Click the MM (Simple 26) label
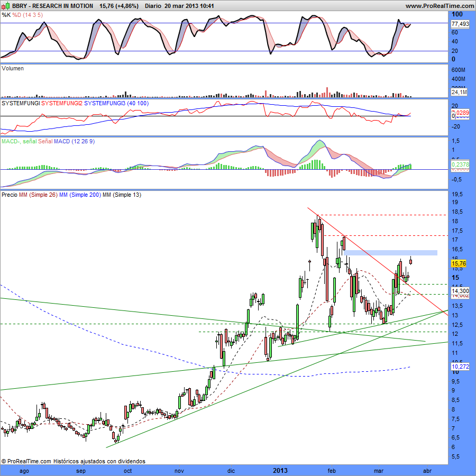Image resolution: width=476 pixels, height=476 pixels. click(x=38, y=195)
